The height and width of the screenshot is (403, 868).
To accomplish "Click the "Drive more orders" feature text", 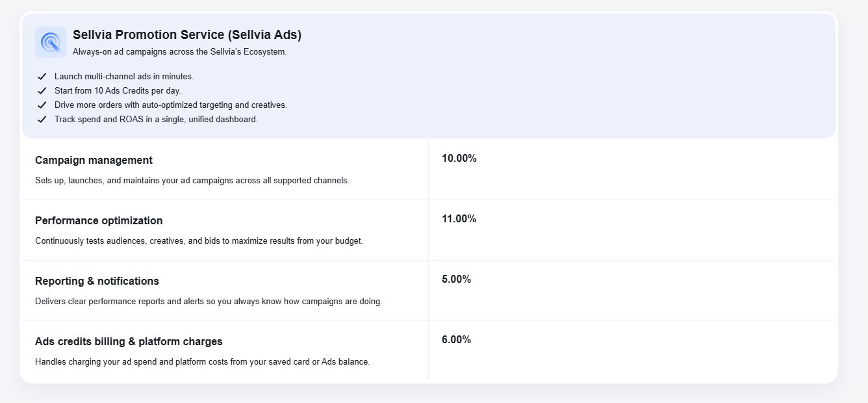I will [x=171, y=105].
